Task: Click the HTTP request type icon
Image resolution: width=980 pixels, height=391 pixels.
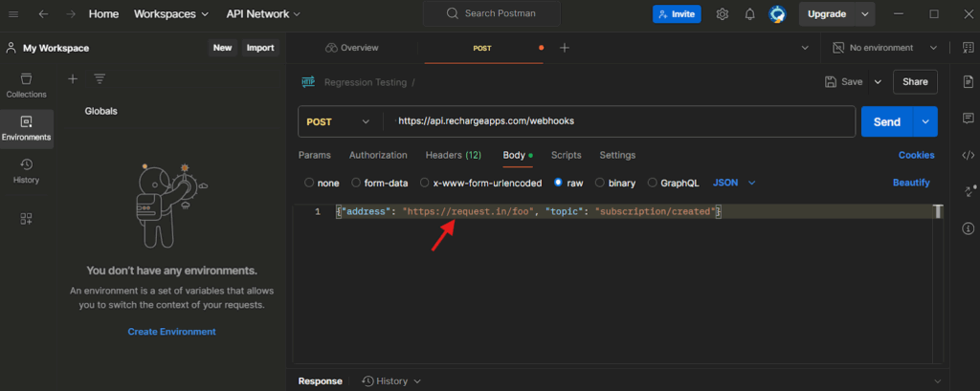Action: point(309,82)
